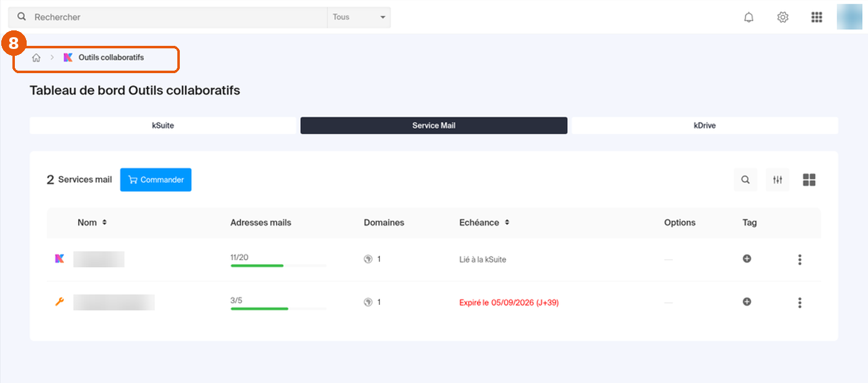Open the "Tous" search filter dropdown
Image resolution: width=868 pixels, height=383 pixels.
359,17
